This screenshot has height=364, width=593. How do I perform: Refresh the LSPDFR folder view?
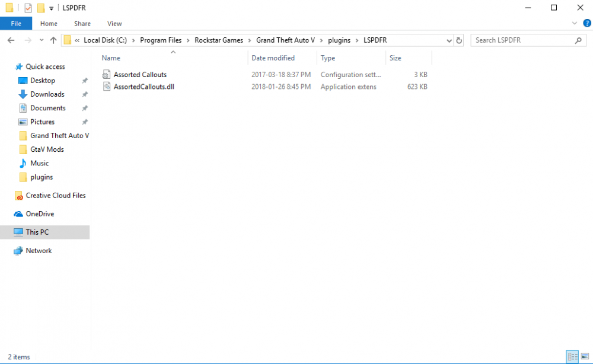tap(459, 40)
